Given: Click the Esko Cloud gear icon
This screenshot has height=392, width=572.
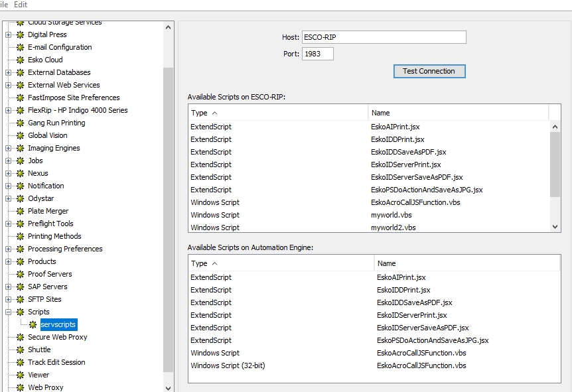Looking at the screenshot, I should [x=21, y=60].
